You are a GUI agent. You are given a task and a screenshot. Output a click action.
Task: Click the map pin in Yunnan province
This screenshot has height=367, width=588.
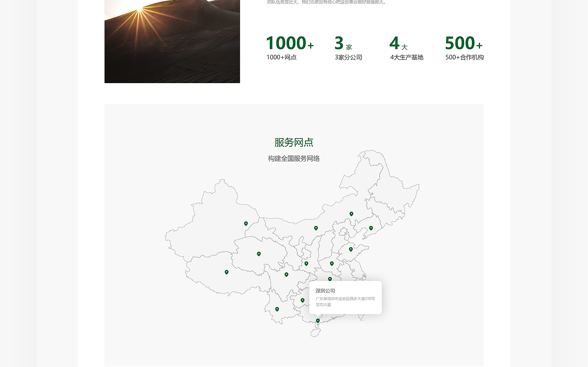pos(277,309)
